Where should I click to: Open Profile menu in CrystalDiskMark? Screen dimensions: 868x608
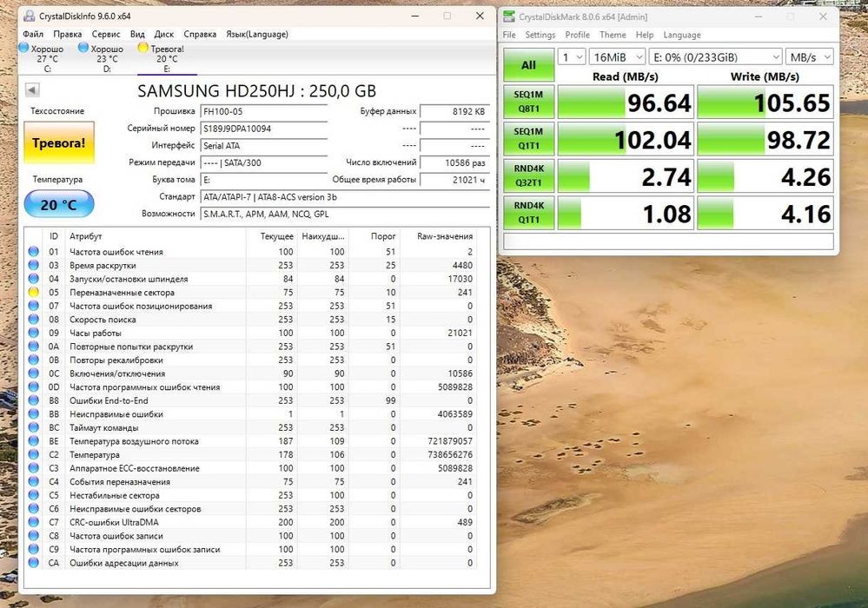(578, 35)
